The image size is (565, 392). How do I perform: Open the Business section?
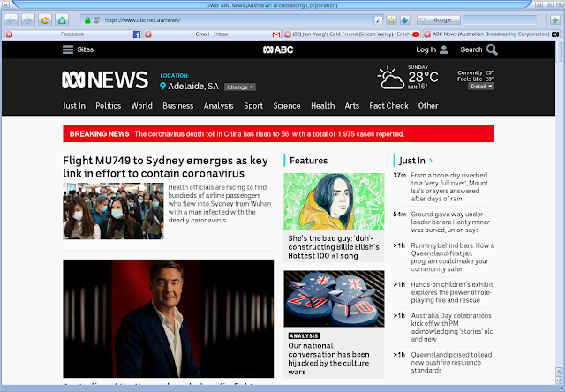pos(178,106)
